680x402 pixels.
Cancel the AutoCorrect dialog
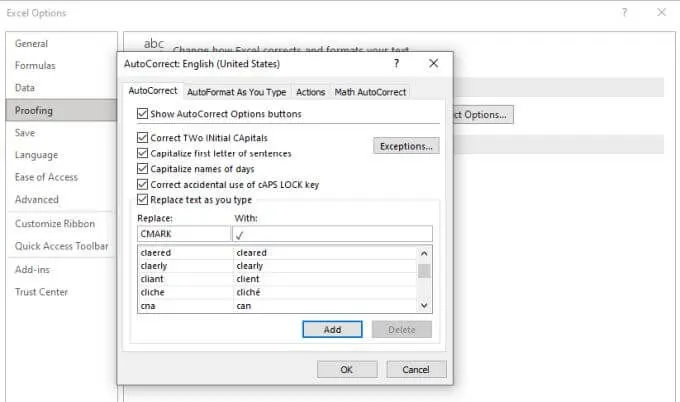click(x=416, y=369)
